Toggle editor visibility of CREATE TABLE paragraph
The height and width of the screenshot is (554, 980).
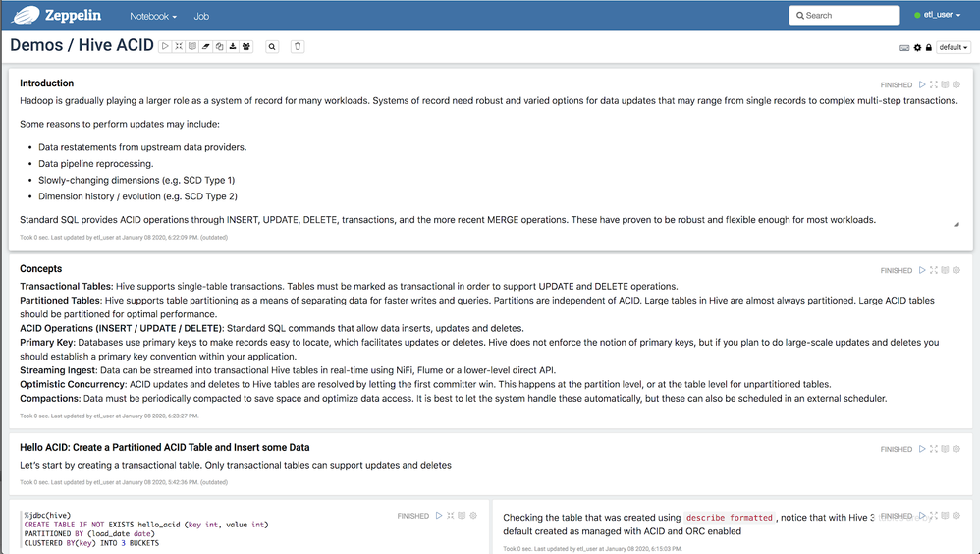tap(450, 516)
